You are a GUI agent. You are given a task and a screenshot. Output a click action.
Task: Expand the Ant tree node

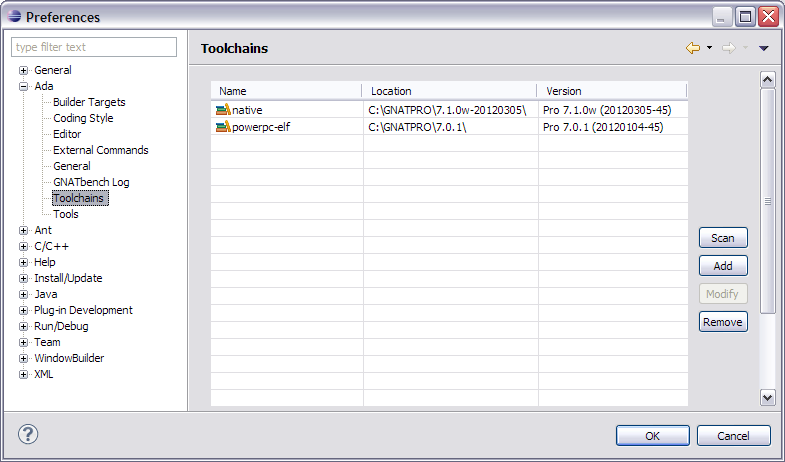(23, 230)
